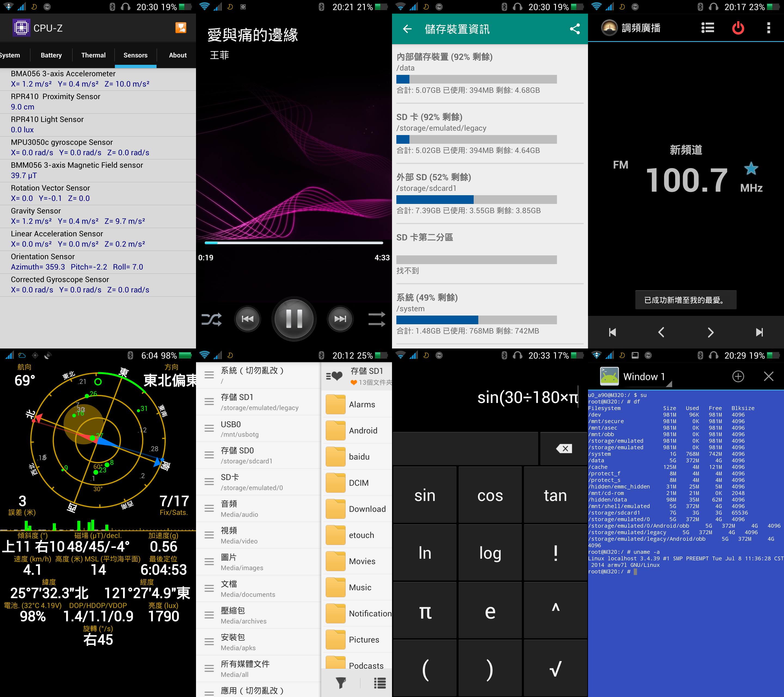The height and width of the screenshot is (697, 784).
Task: Pause the playing song
Action: tap(294, 319)
